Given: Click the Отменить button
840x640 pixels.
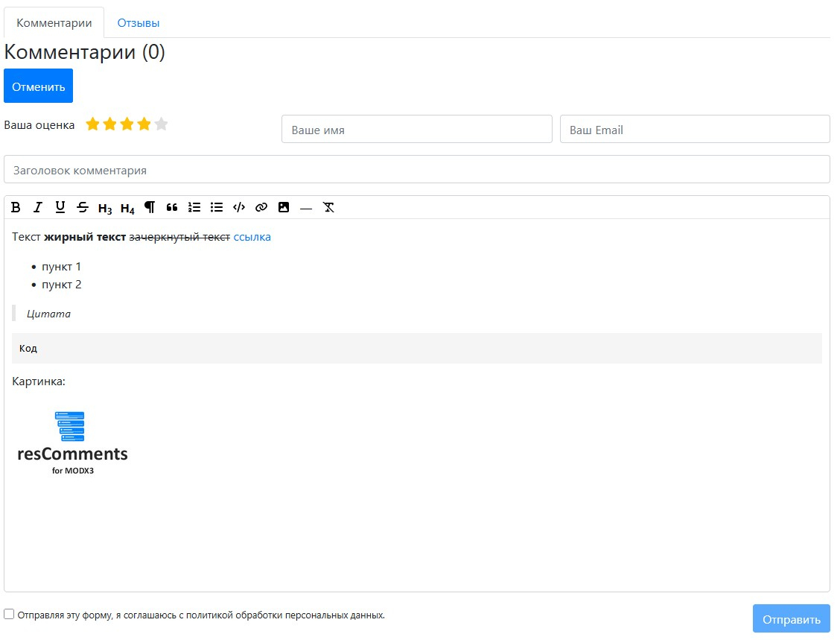Looking at the screenshot, I should (x=39, y=86).
